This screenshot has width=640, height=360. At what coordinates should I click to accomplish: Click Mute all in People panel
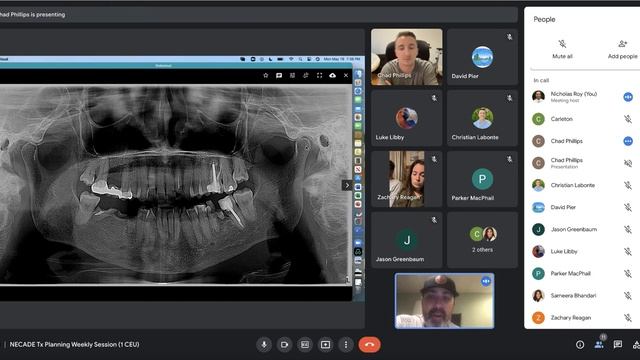(x=562, y=49)
